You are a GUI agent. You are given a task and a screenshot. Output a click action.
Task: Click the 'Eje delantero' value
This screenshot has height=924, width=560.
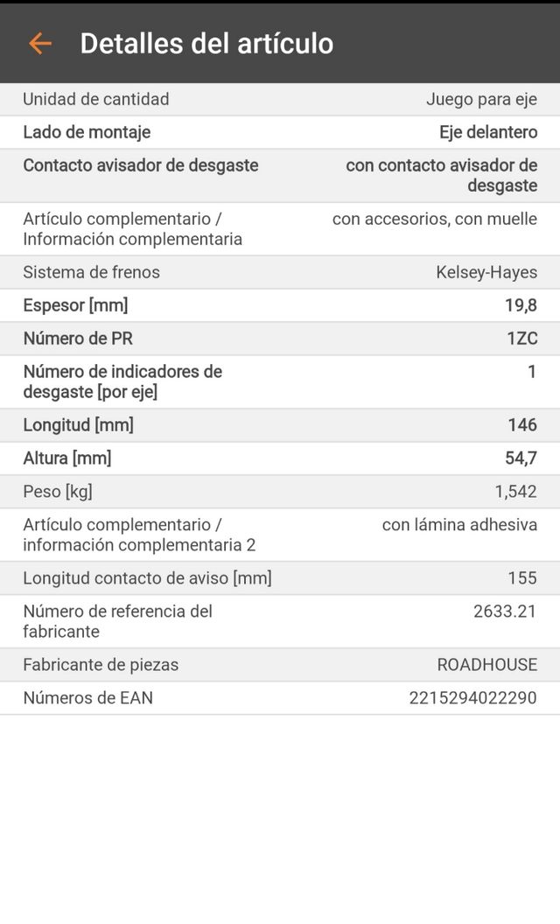point(488,132)
